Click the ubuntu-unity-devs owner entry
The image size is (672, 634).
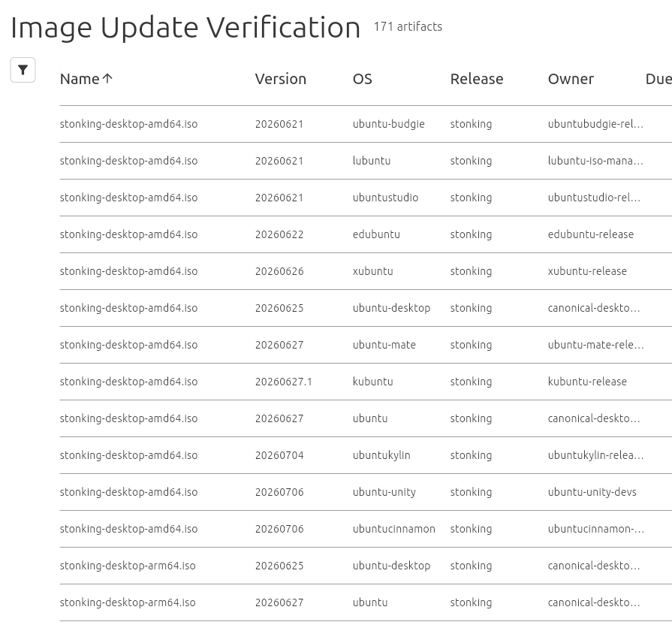(592, 492)
